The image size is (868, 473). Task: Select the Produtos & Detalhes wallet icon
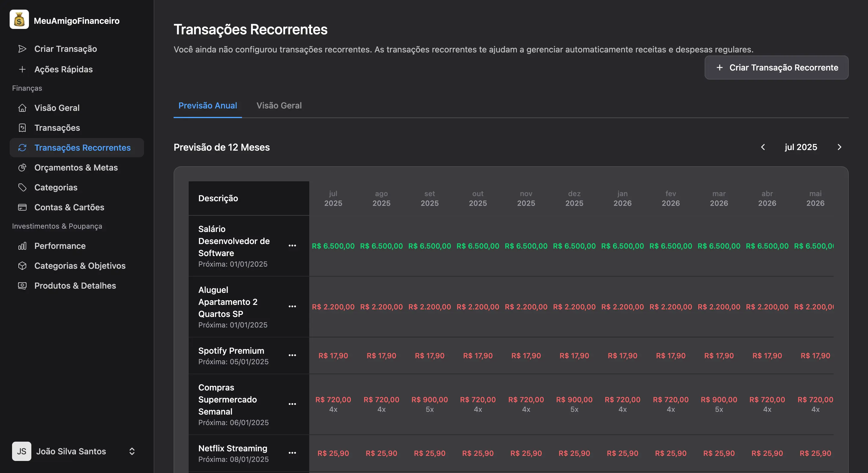[x=22, y=286]
